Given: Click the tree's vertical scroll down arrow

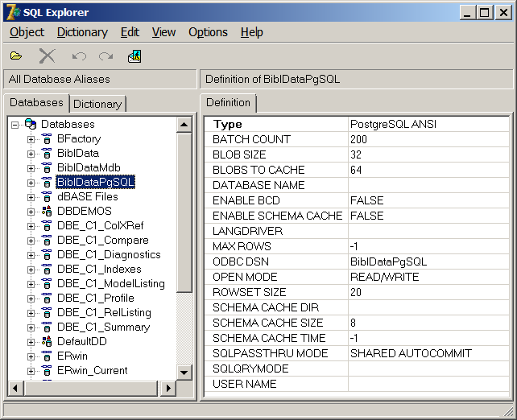Looking at the screenshot, I should click(184, 373).
